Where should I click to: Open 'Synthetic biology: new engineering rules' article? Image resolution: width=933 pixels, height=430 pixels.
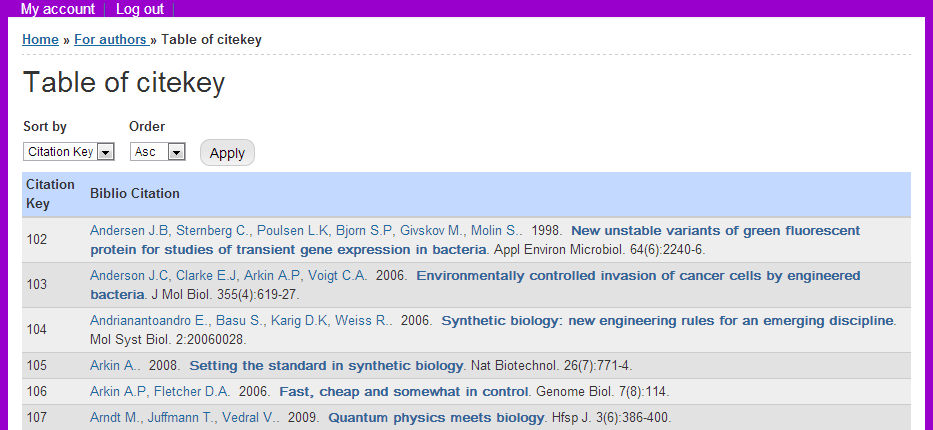[667, 321]
